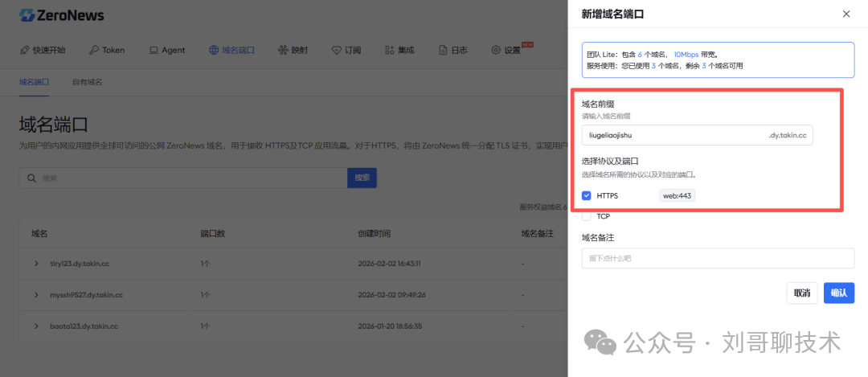Open the 快速开始 rocket icon

25,50
